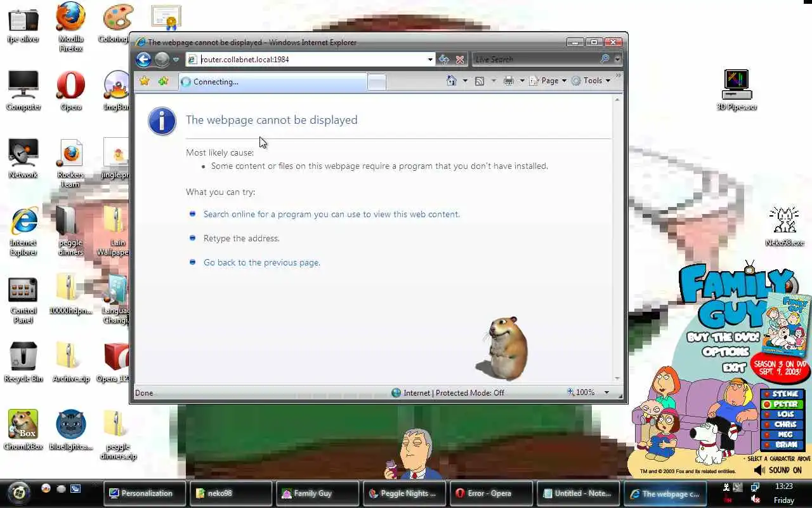Select the Connecting... tab
Image resolution: width=812 pixels, height=508 pixels.
click(x=273, y=82)
